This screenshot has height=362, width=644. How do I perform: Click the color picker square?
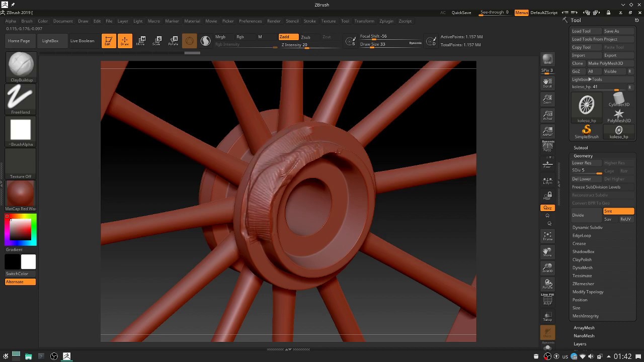(21, 230)
